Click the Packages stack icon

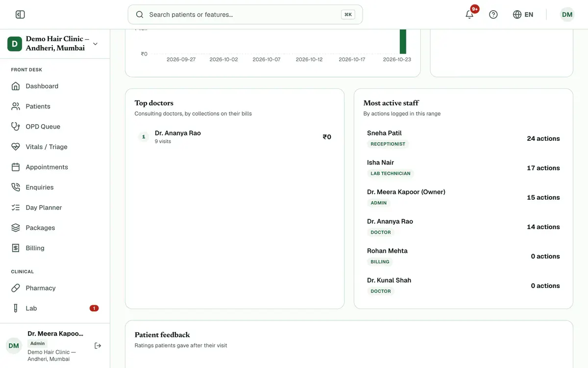point(16,228)
